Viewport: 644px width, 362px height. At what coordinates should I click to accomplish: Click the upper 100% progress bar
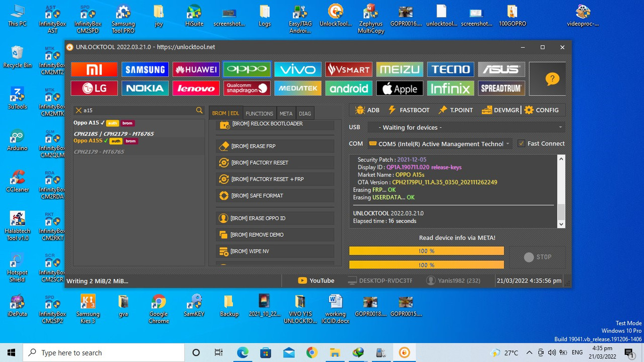[427, 251]
